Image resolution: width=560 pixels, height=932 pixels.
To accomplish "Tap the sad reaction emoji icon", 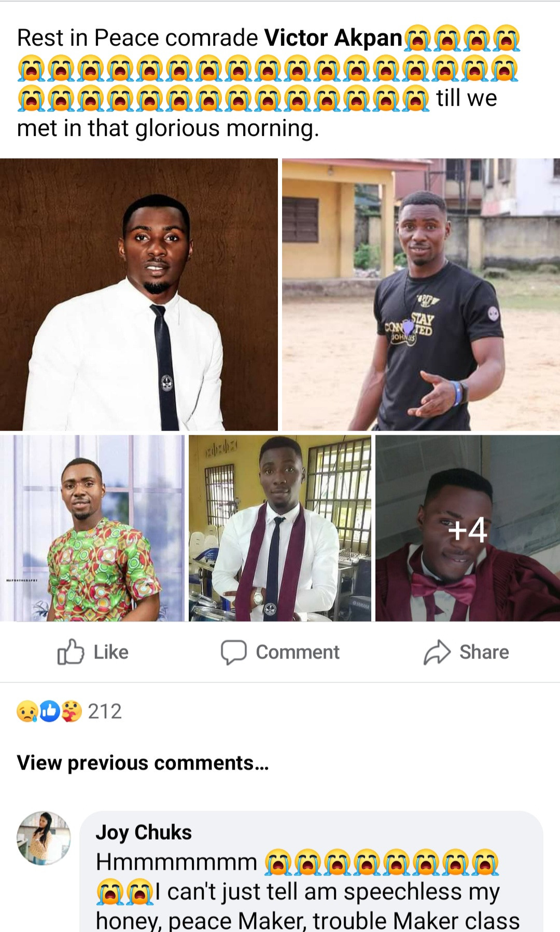I will [x=27, y=711].
